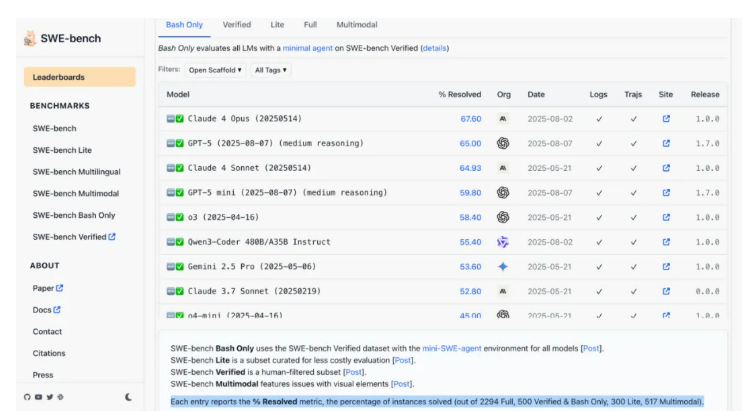Click the SWE-bench logo icon
Image resolution: width=746 pixels, height=412 pixels.
click(x=30, y=39)
